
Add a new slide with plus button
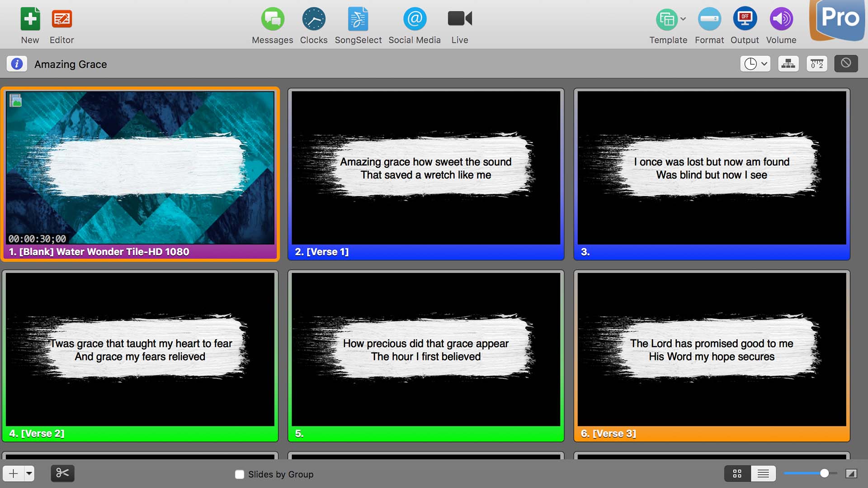click(13, 474)
